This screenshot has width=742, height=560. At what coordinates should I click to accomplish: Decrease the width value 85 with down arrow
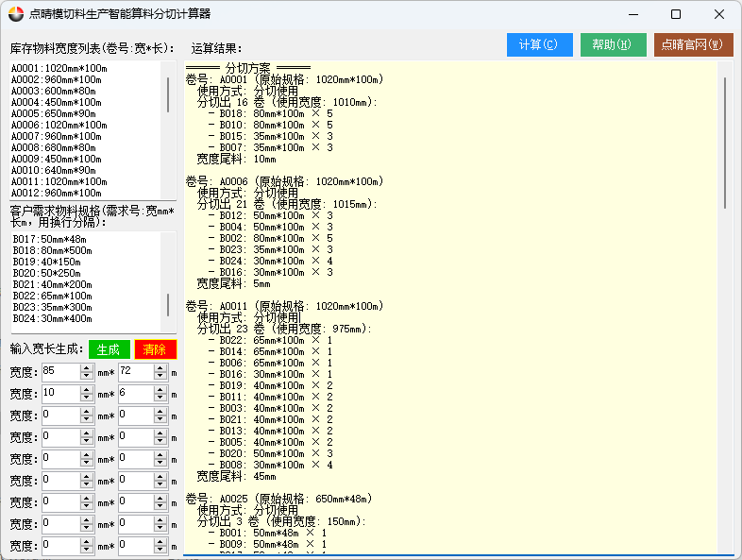88,376
